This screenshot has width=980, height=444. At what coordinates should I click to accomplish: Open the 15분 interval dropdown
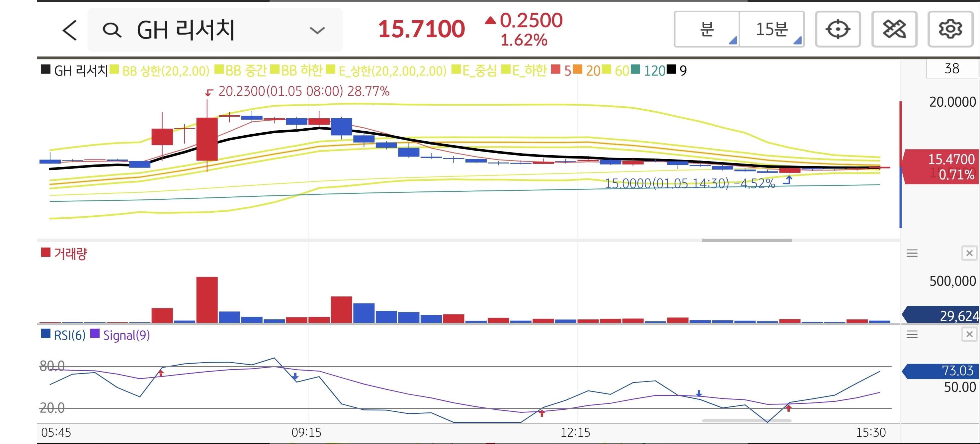(772, 29)
